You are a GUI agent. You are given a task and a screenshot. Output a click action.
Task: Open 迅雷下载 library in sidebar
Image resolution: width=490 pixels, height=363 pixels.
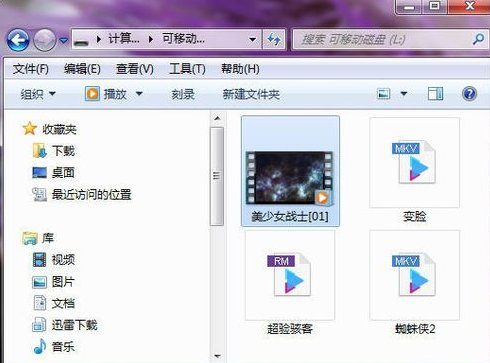[65, 325]
